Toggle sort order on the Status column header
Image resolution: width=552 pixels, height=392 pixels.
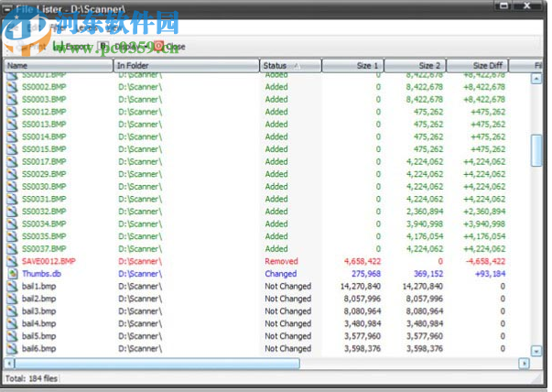pos(290,66)
